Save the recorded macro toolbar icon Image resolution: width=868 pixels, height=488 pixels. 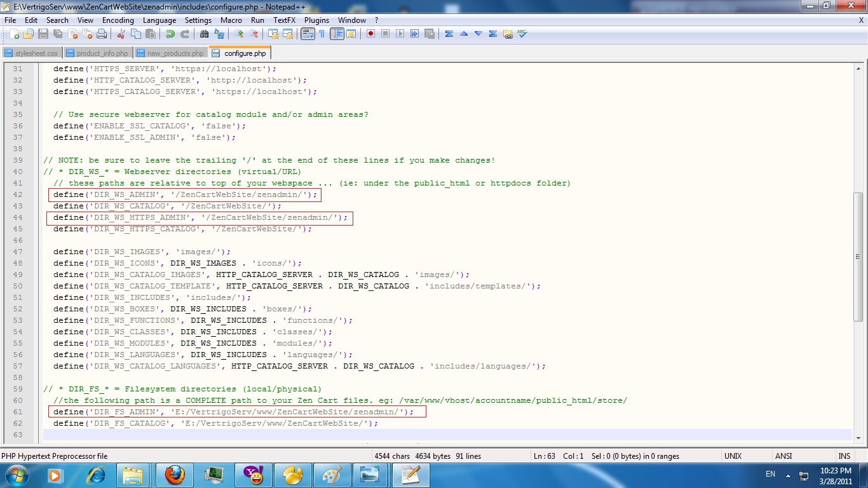pyautogui.click(x=429, y=34)
